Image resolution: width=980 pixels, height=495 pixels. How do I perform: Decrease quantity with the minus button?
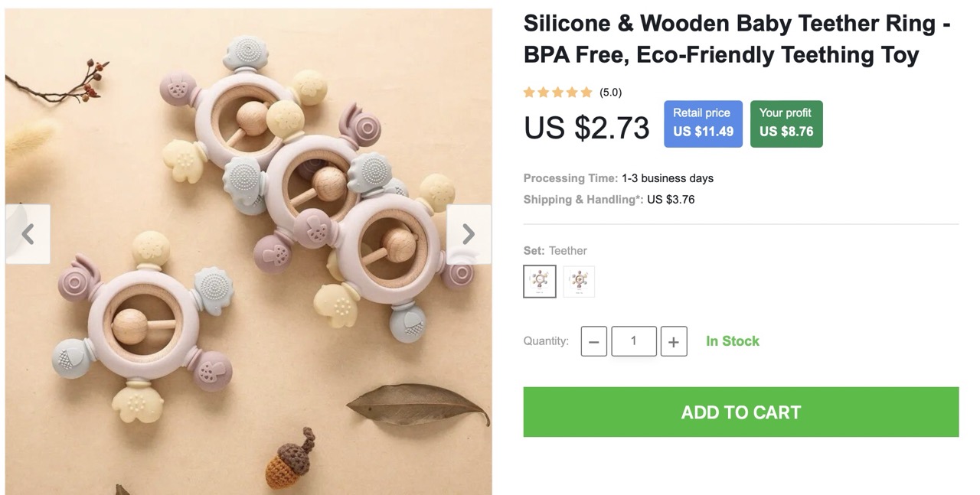(593, 341)
